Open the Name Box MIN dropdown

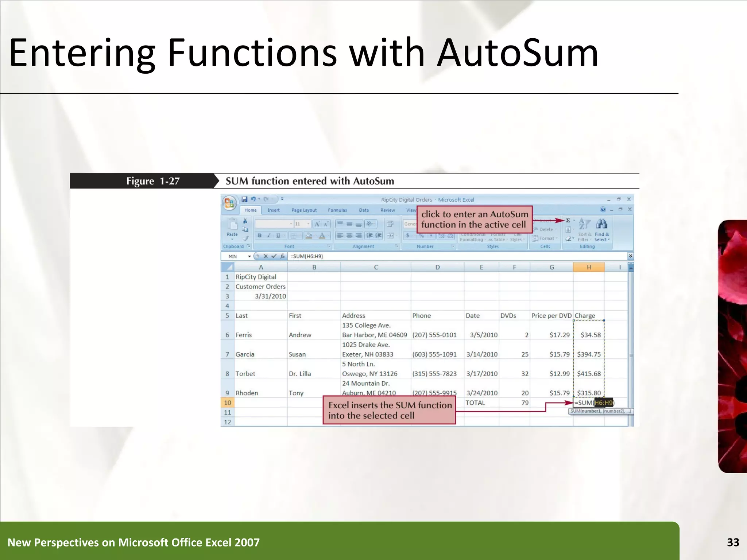[249, 256]
